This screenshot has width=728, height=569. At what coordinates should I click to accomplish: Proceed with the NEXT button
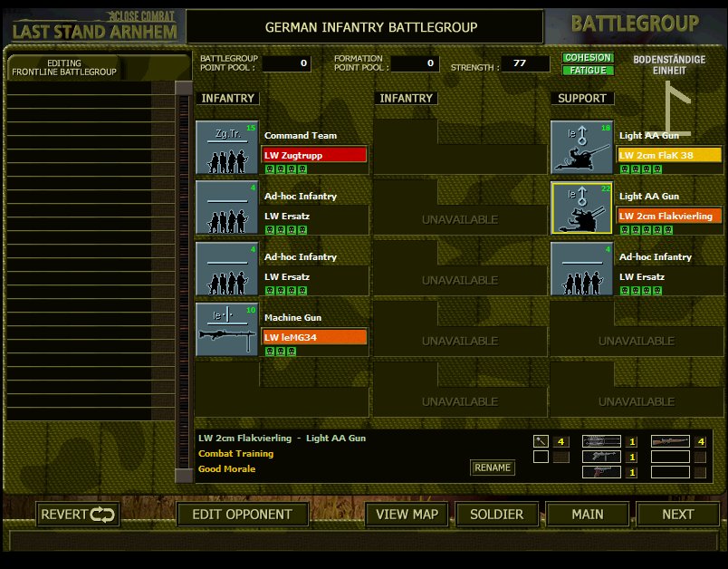678,515
